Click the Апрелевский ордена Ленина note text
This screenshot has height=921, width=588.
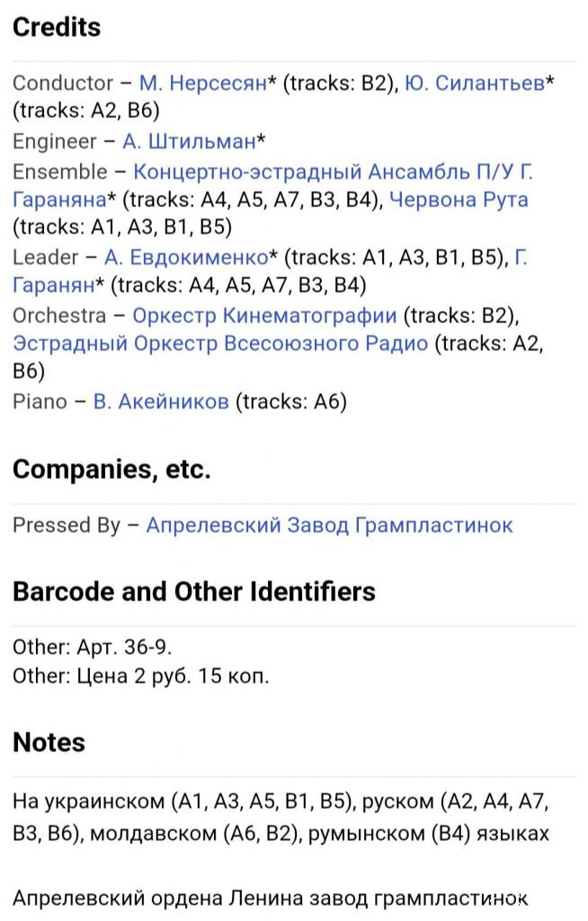click(270, 898)
